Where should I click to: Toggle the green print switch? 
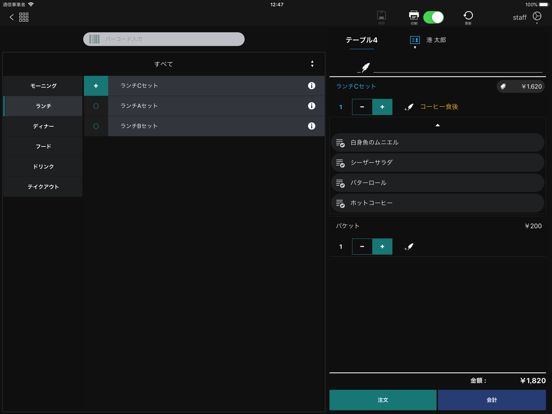433,17
